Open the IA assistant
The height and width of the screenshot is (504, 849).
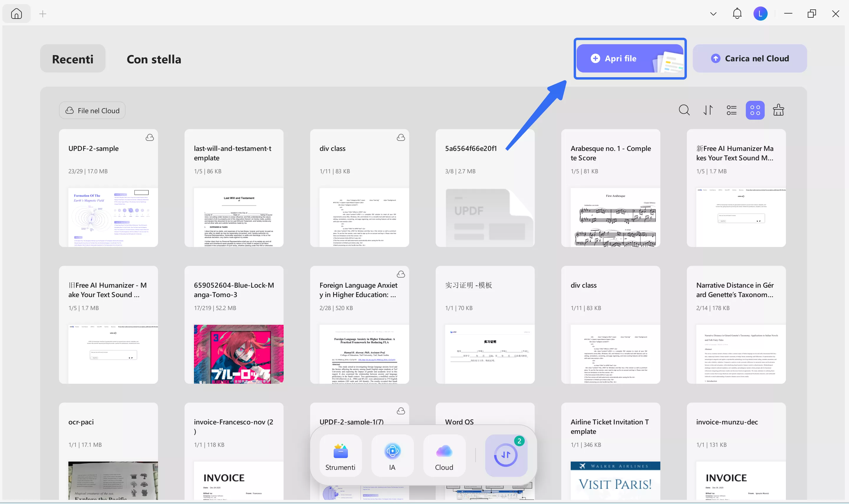tap(392, 456)
